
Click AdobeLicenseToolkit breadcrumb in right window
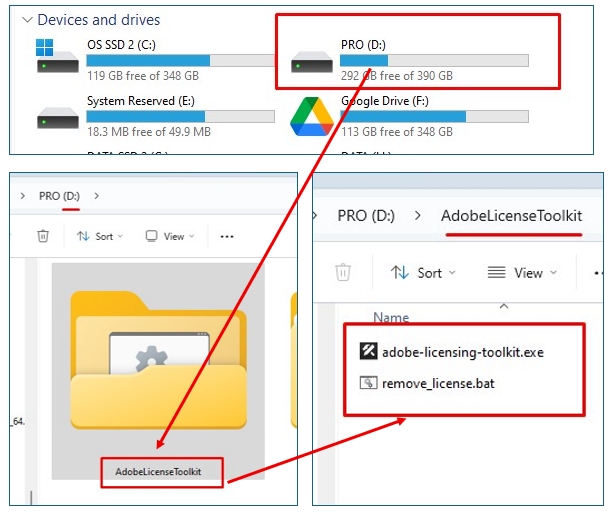[x=512, y=216]
